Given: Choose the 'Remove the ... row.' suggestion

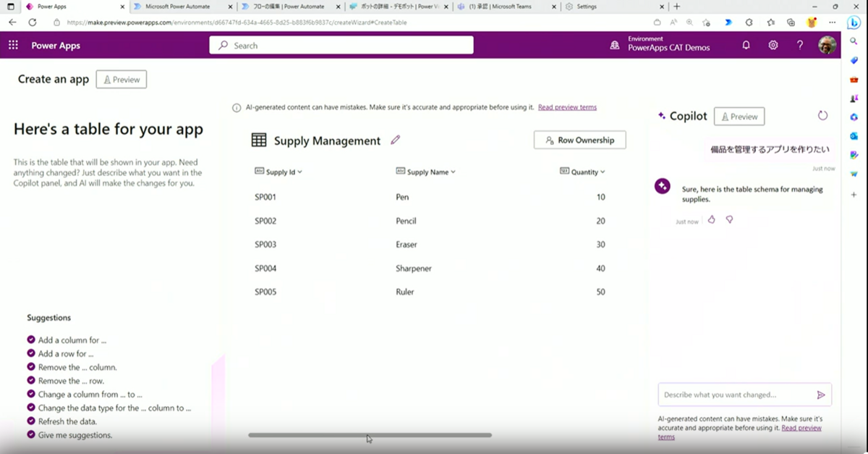Looking at the screenshot, I should 71,381.
